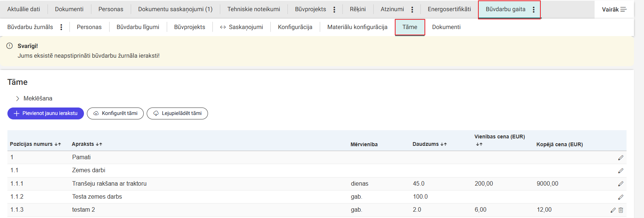Screen dimensions: 644x218
Task: Edit the Zemes darbi row pencil icon
Action: point(621,171)
